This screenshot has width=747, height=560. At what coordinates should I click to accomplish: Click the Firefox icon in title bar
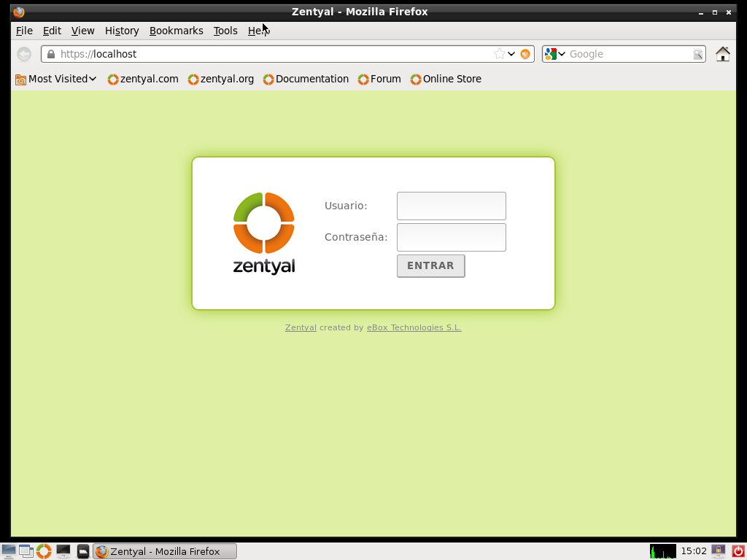coord(19,12)
